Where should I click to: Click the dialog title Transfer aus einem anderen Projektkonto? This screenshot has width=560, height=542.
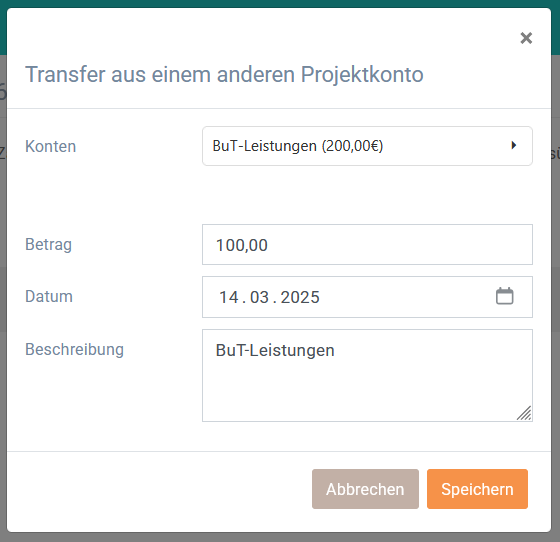tap(224, 74)
